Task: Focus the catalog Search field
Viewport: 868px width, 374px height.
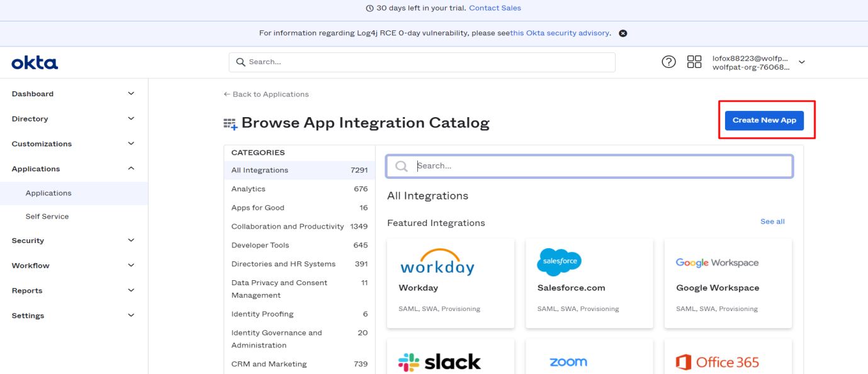Action: (x=589, y=166)
